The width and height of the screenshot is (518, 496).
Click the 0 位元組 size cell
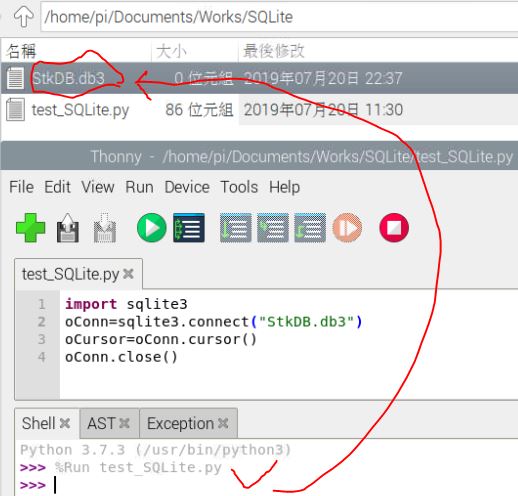tap(203, 78)
